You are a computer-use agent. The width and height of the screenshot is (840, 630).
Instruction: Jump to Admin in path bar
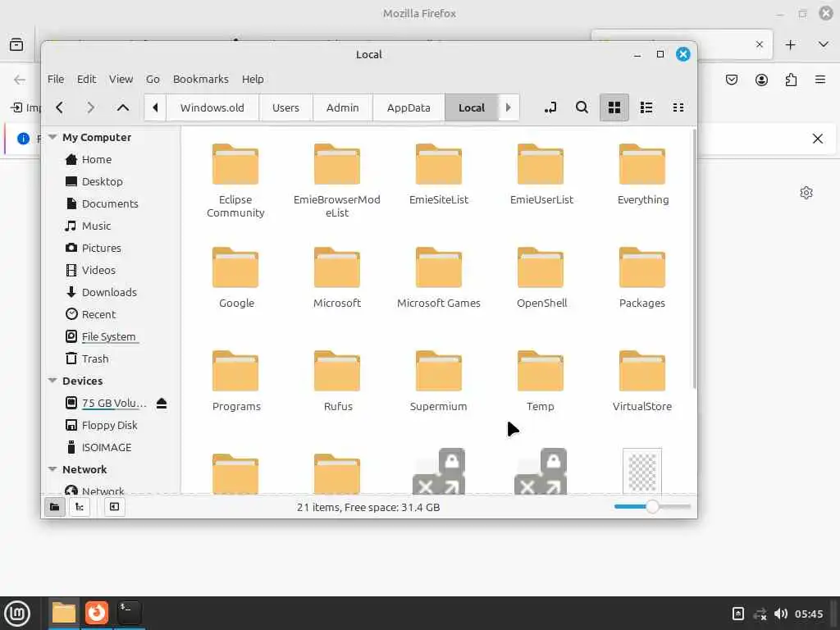(x=342, y=107)
